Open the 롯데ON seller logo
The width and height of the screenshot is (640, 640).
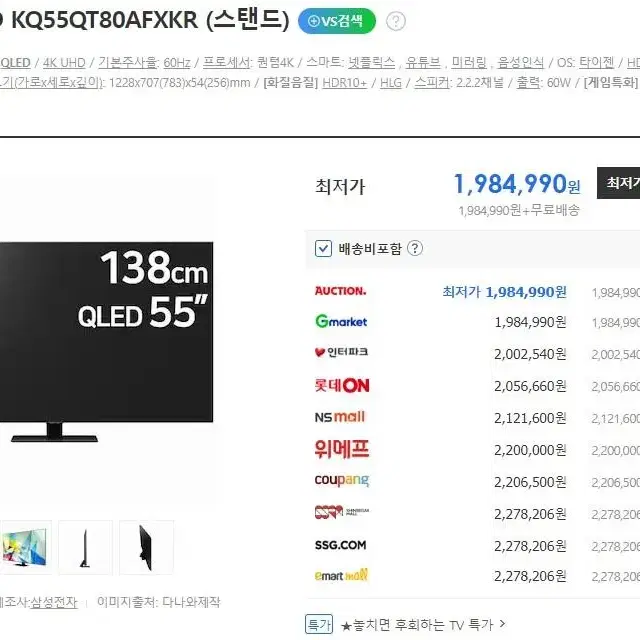342,385
